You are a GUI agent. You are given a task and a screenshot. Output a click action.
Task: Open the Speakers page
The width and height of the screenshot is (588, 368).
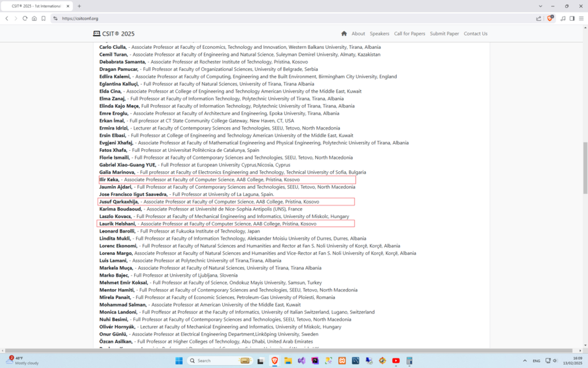[379, 34]
